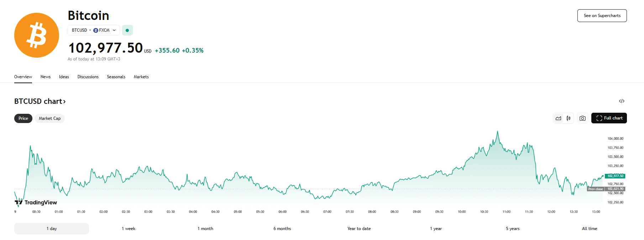Select the 1 month time range
Screen dimensions: 644x240
click(205, 229)
